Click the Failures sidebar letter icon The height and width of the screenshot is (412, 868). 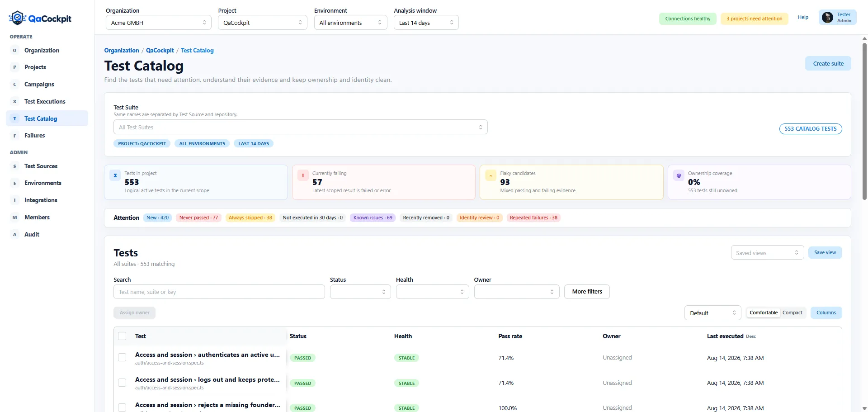click(x=14, y=135)
